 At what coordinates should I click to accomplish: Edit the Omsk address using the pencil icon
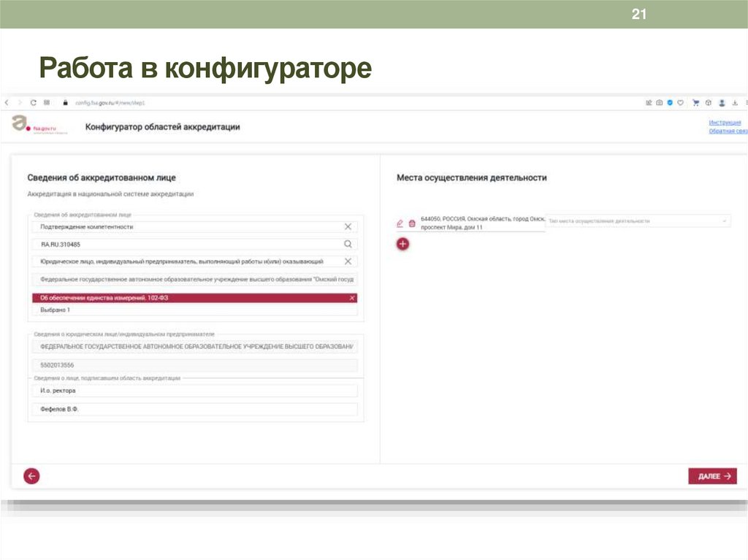pyautogui.click(x=400, y=223)
